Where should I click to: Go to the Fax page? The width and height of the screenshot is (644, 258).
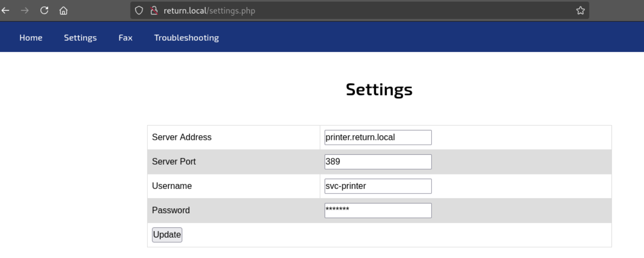pyautogui.click(x=125, y=38)
